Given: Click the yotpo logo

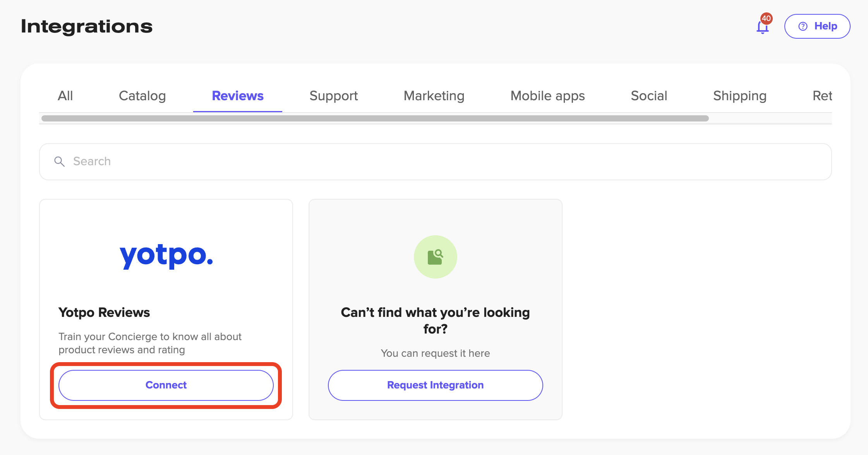Looking at the screenshot, I should pyautogui.click(x=166, y=256).
